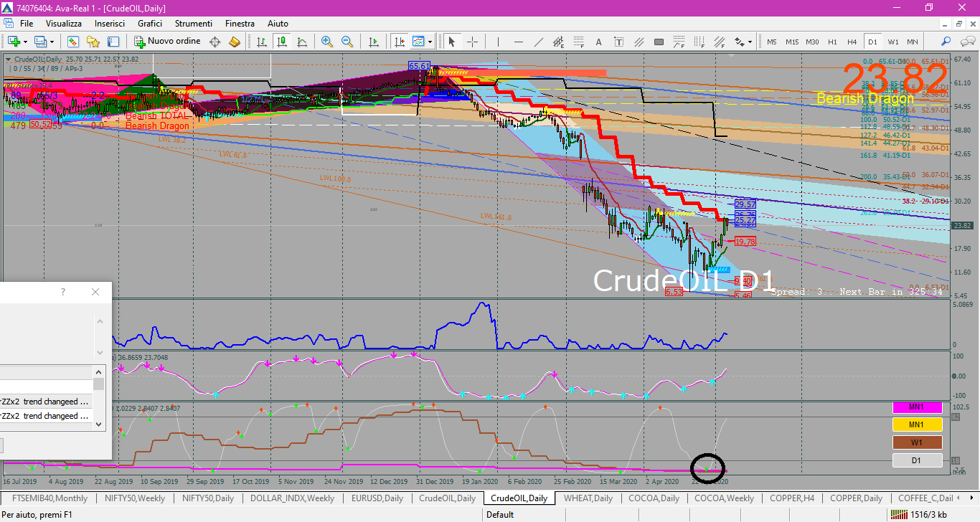Switch timeframe to H4
980x522 pixels.
point(852,42)
